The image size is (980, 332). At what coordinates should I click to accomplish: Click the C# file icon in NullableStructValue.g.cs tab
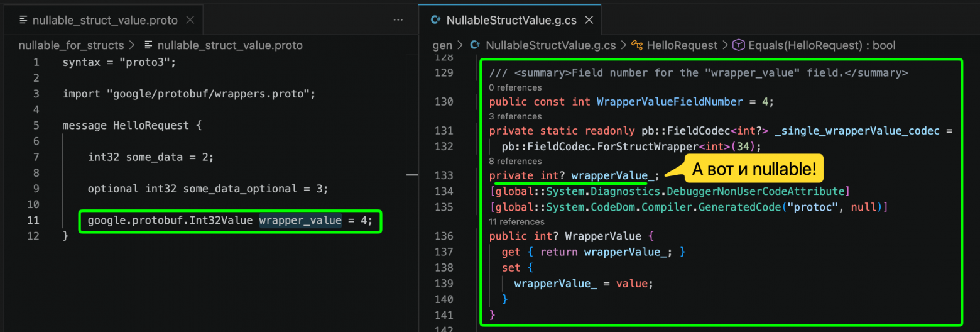435,20
